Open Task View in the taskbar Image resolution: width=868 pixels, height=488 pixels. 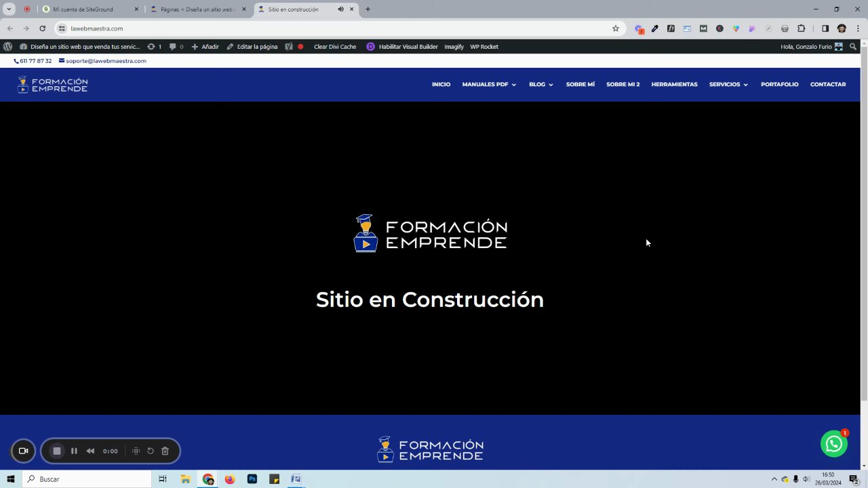(x=163, y=479)
